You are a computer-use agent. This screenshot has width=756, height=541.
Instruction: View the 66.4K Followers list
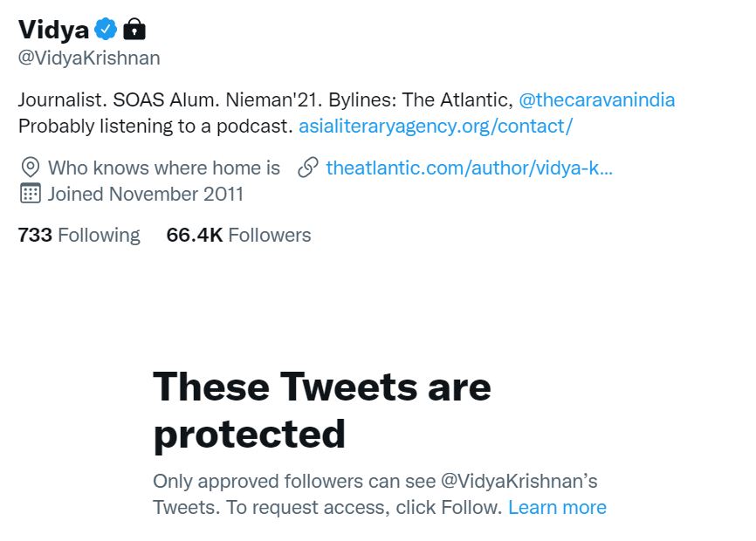pyautogui.click(x=238, y=235)
